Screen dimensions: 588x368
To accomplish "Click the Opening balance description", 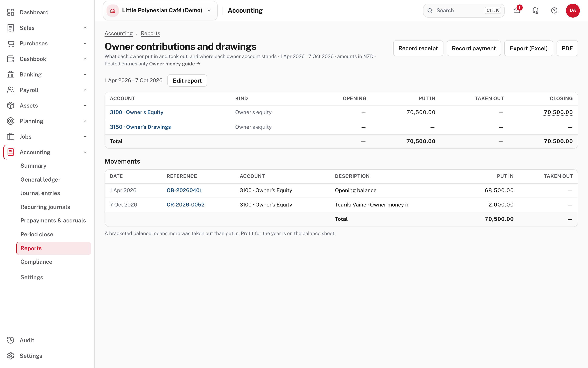I will (x=356, y=190).
